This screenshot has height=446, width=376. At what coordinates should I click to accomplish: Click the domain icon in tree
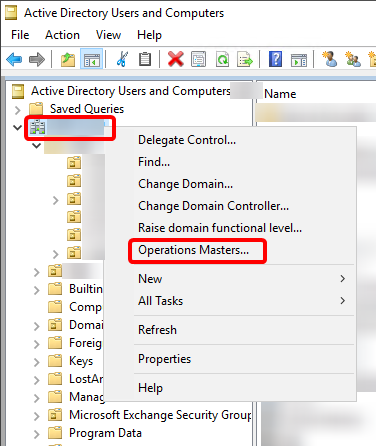pos(37,127)
